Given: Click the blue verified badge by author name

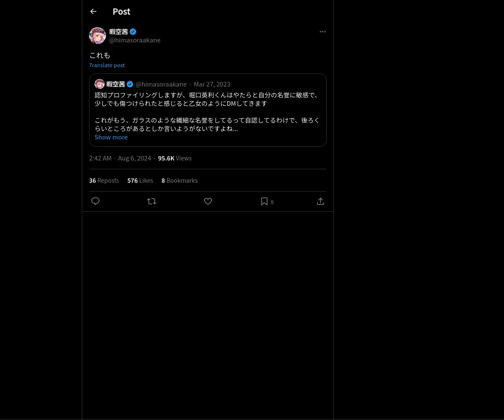Looking at the screenshot, I should pos(133,31).
